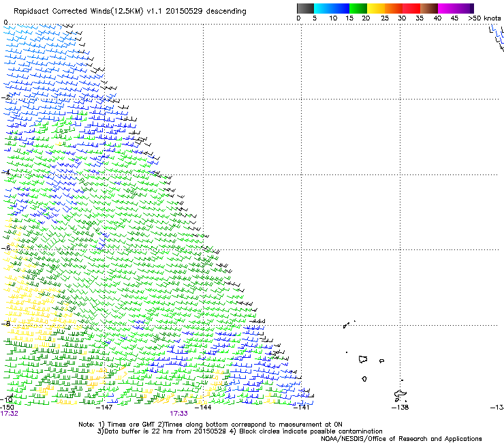
Task: Click the date '20150529' in the title
Action: point(184,12)
